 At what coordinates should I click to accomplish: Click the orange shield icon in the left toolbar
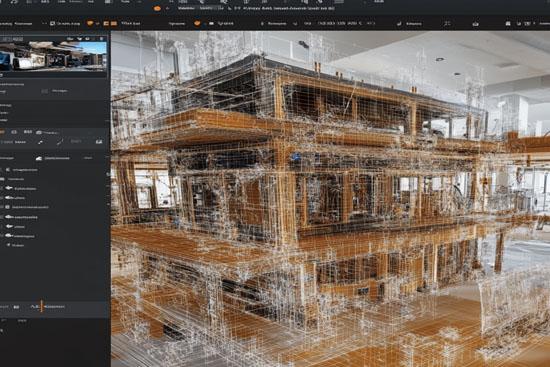[90, 24]
